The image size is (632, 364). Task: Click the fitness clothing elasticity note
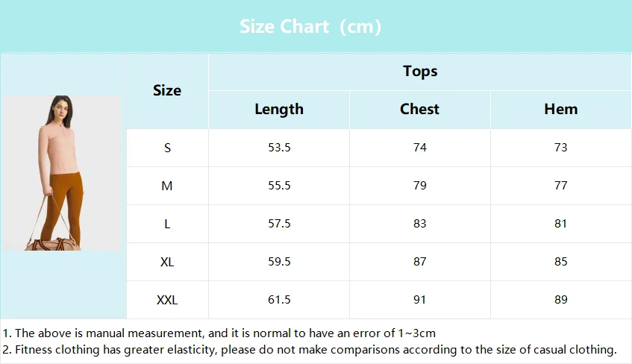pyautogui.click(x=309, y=350)
